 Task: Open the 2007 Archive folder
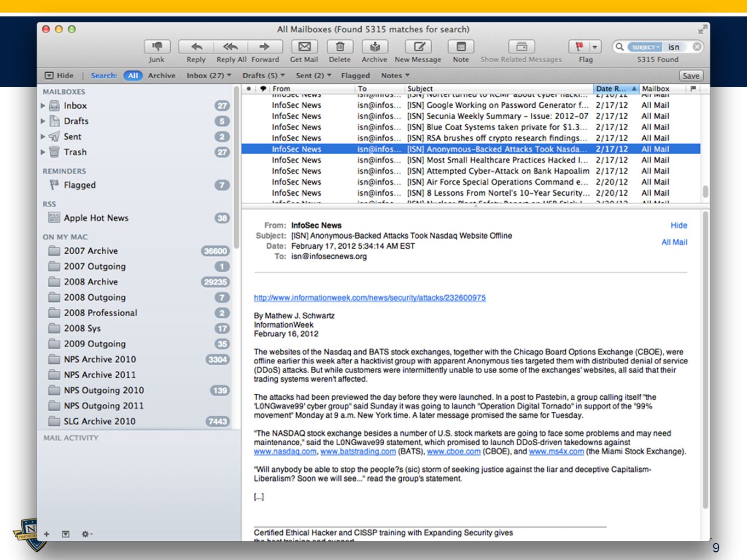[x=136, y=251]
